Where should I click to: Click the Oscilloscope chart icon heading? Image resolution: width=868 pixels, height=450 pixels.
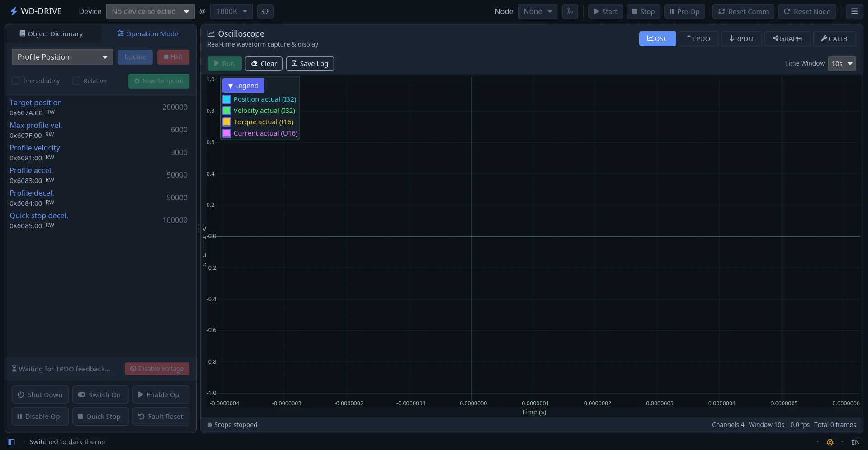coord(211,34)
